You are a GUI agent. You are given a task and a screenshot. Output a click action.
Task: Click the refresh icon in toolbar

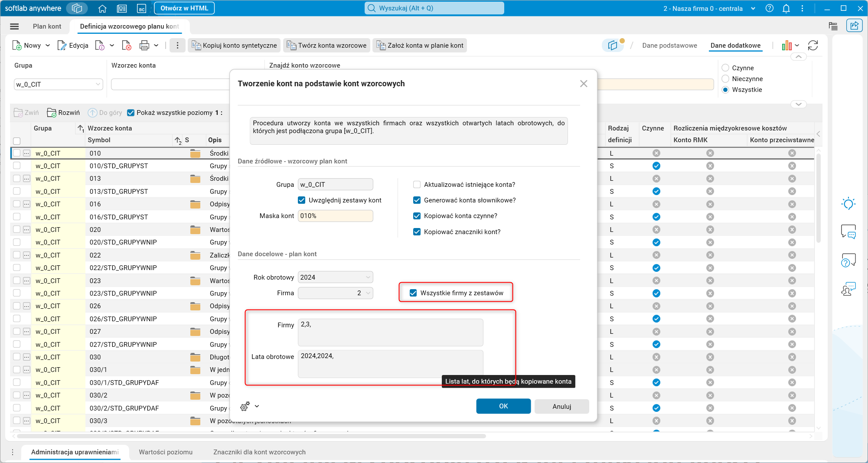pyautogui.click(x=813, y=46)
